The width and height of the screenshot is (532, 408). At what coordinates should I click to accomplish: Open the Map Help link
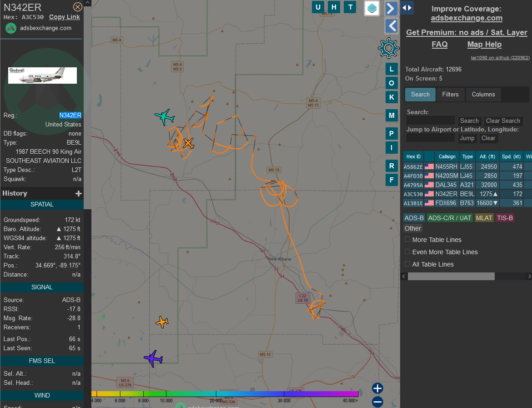click(x=484, y=45)
